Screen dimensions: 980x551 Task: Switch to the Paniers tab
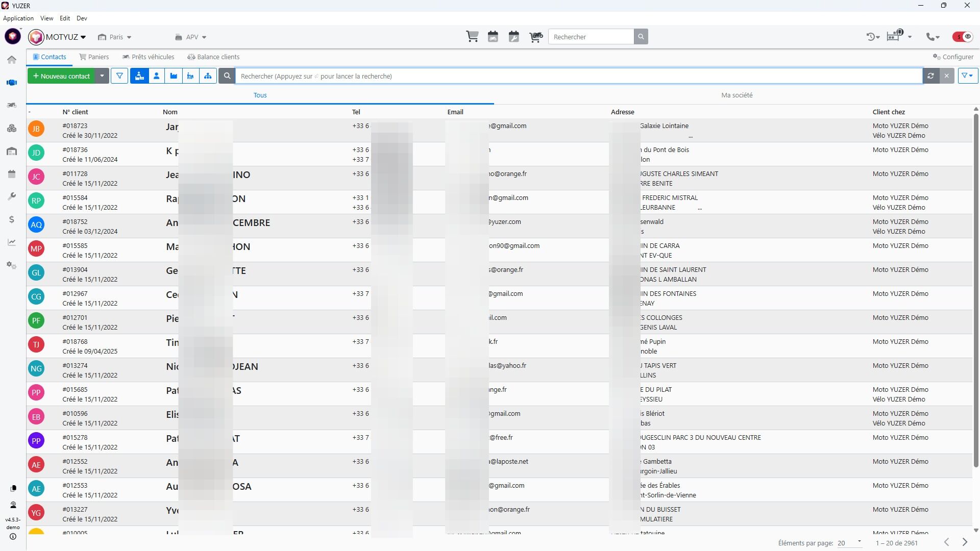(94, 57)
